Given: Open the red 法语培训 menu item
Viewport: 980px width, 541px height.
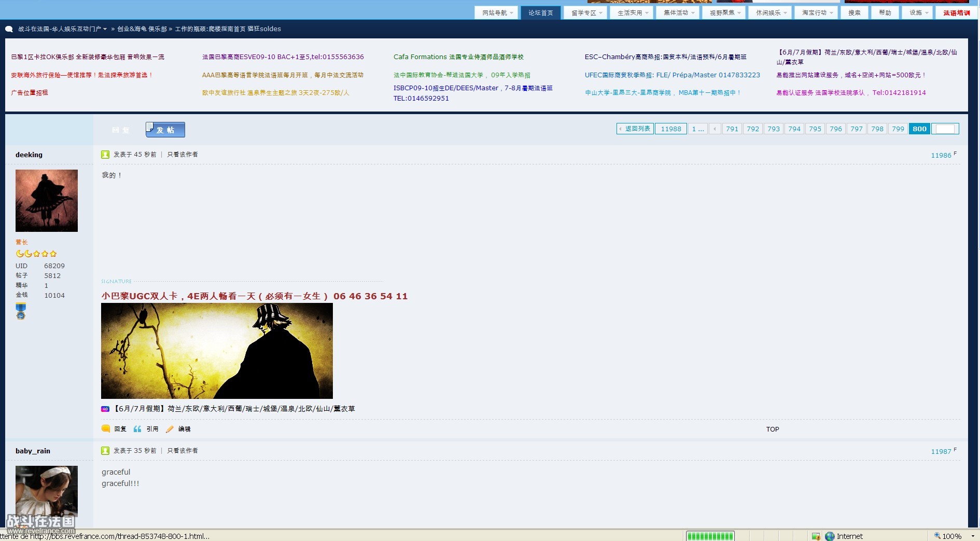Looking at the screenshot, I should coord(956,13).
